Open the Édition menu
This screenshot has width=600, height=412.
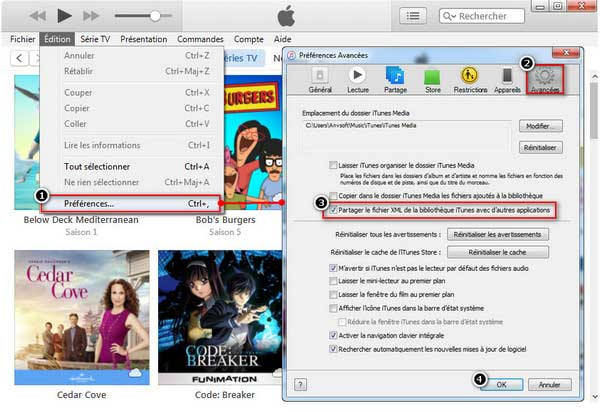[57, 39]
